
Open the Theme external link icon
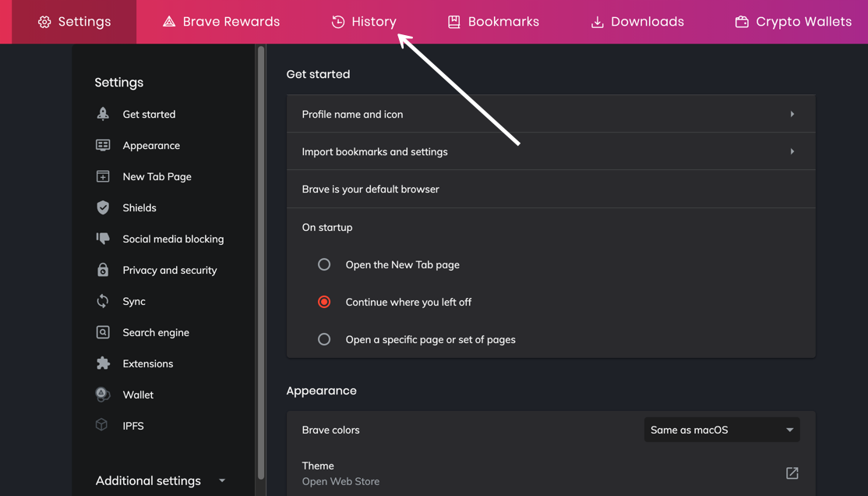(792, 473)
